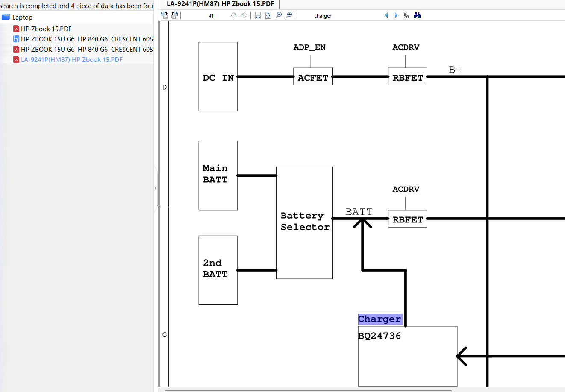Image resolution: width=565 pixels, height=392 pixels.
Task: Zoom in using the magnifier plus icon
Action: pos(289,15)
